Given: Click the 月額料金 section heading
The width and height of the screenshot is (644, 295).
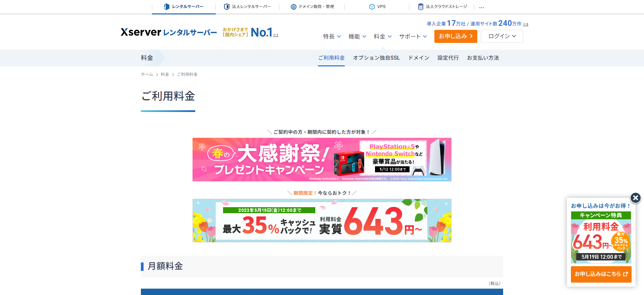Looking at the screenshot, I should tap(165, 266).
